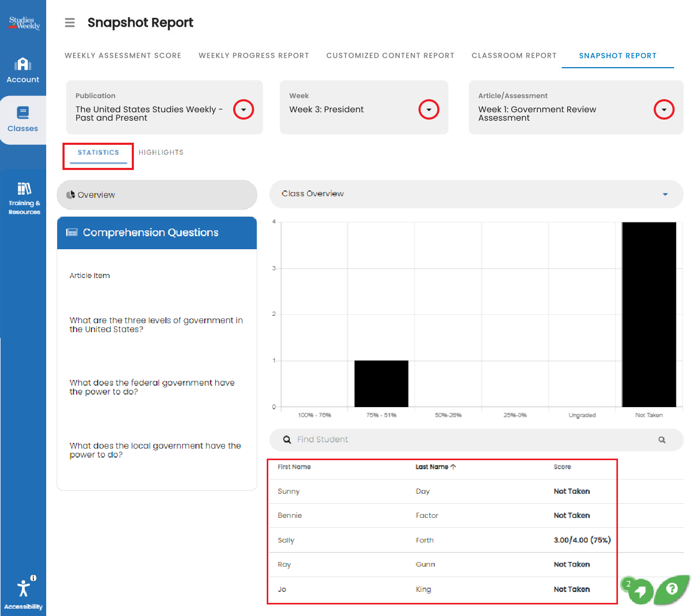Image resolution: width=692 pixels, height=616 pixels.
Task: Select the Article Item entry
Action: click(x=90, y=275)
